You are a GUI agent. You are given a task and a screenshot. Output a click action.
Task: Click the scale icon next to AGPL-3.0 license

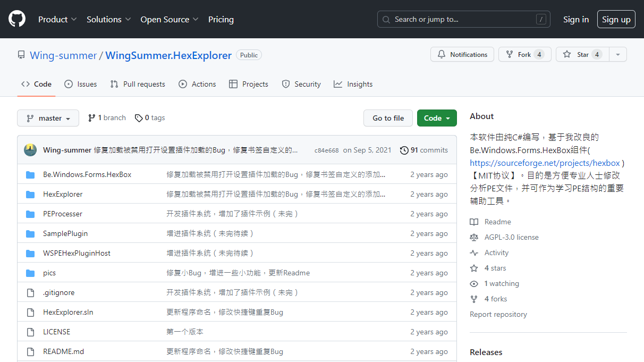(x=474, y=237)
